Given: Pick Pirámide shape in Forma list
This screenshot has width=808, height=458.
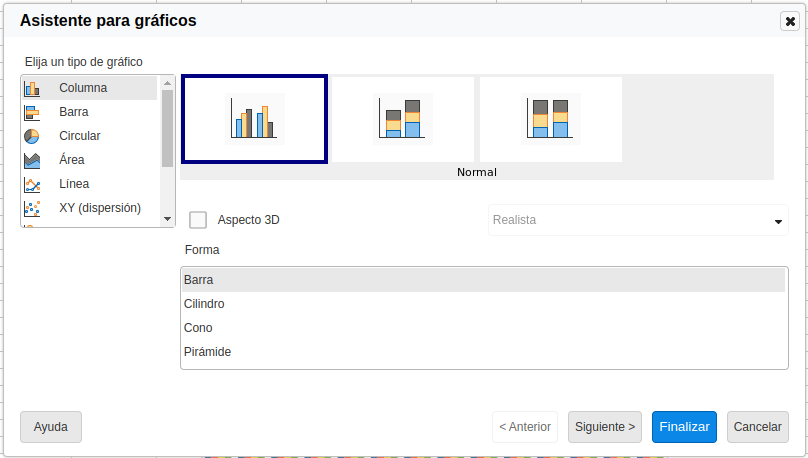Looking at the screenshot, I should click(x=208, y=352).
